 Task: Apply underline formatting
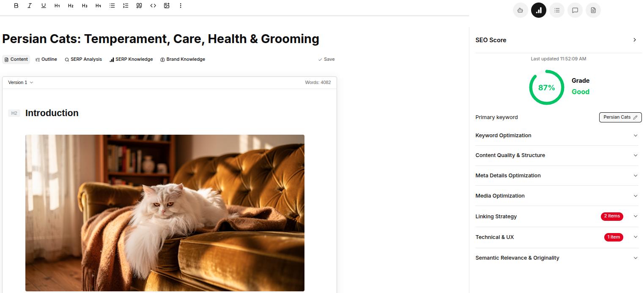(44, 6)
